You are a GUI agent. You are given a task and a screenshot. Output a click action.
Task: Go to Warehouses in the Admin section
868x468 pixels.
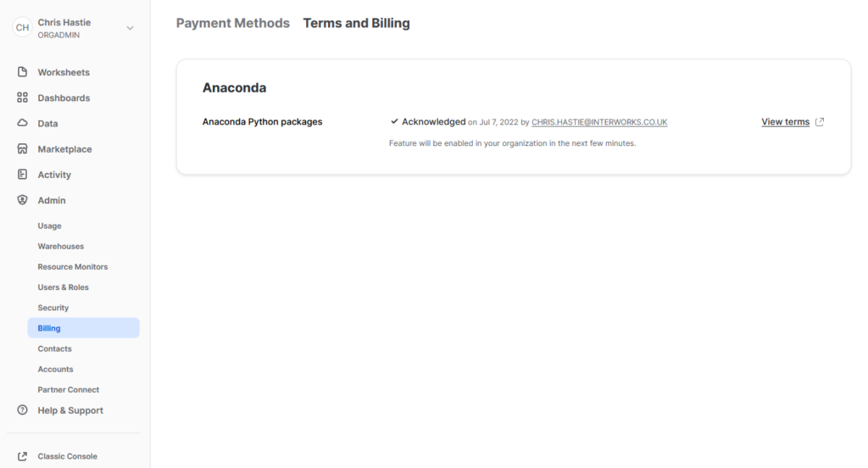click(x=60, y=247)
